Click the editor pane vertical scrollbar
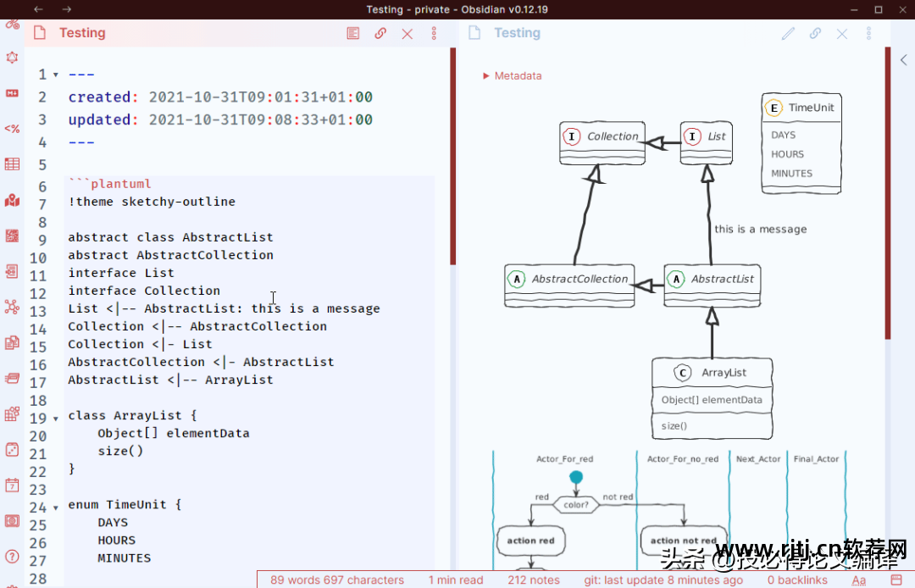The image size is (915, 588). click(453, 157)
